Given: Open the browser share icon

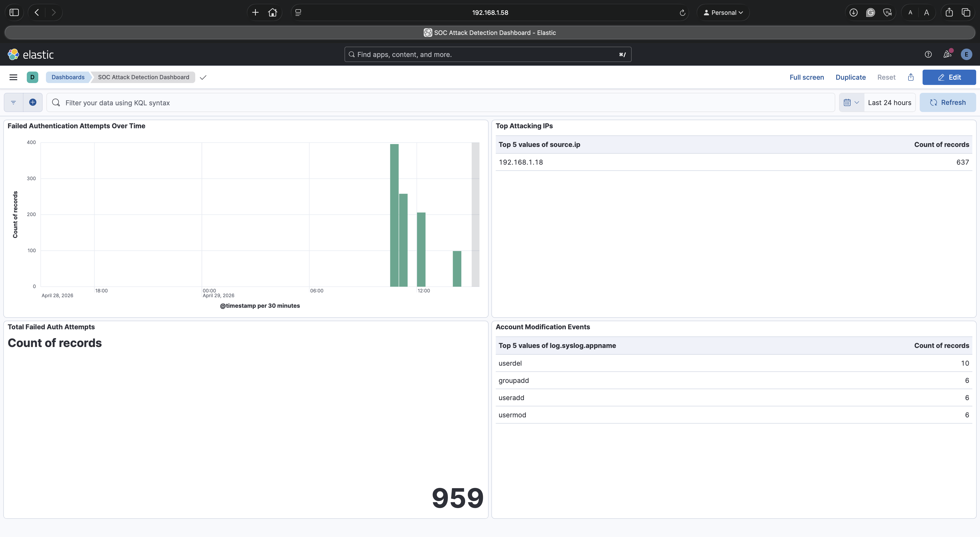Looking at the screenshot, I should click(949, 12).
